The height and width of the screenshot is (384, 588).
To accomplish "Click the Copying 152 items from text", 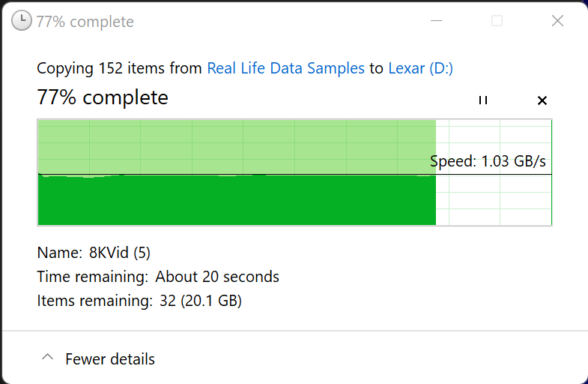I will (x=119, y=68).
